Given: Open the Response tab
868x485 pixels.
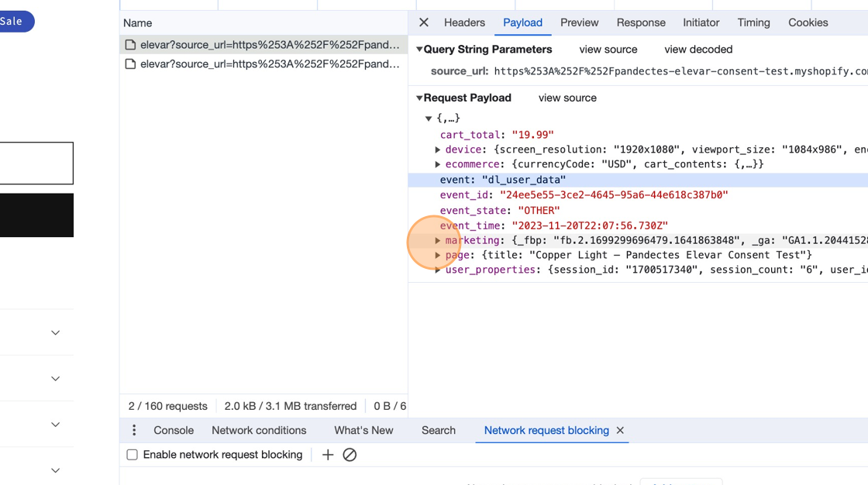Looking at the screenshot, I should [x=641, y=22].
